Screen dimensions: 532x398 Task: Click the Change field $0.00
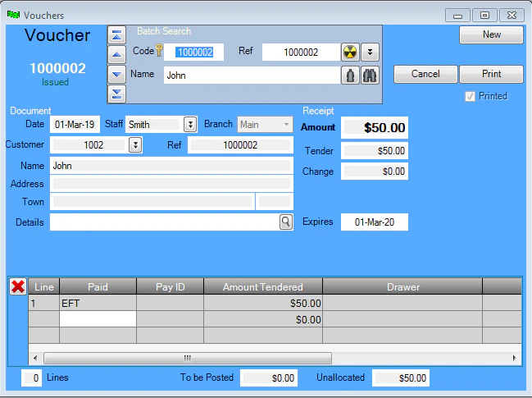point(375,172)
